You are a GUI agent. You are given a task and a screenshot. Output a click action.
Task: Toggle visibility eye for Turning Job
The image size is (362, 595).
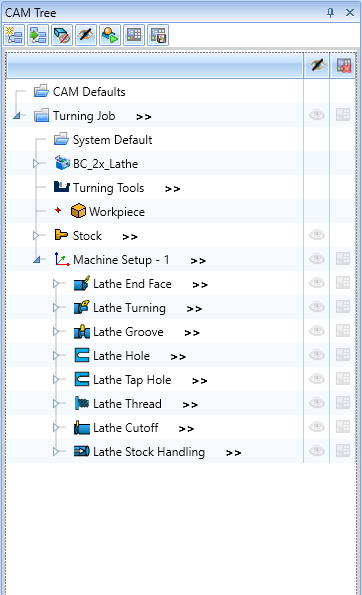tap(317, 115)
